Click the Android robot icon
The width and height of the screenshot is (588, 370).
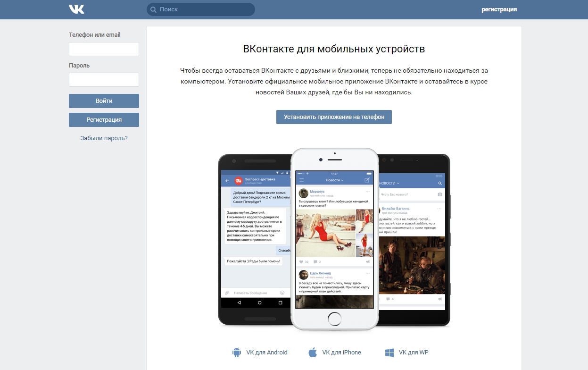click(x=236, y=353)
